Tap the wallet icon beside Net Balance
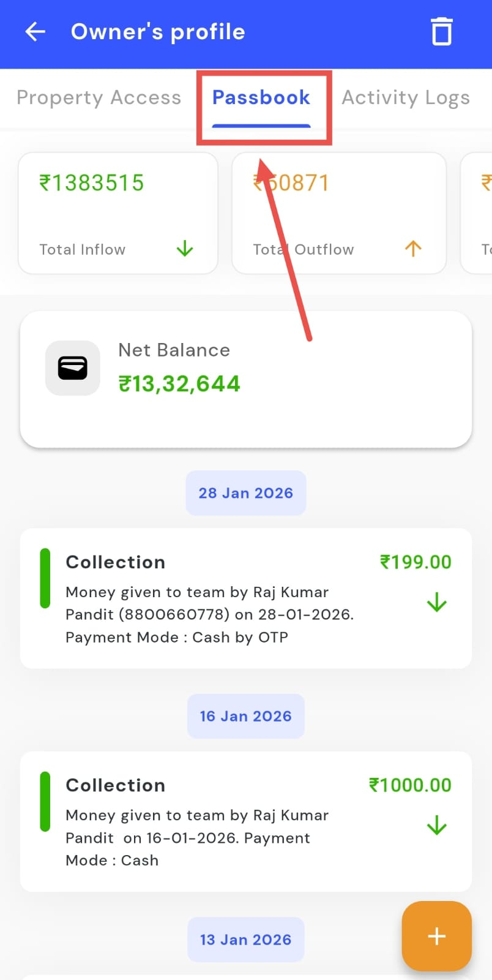The image size is (492, 980). (73, 368)
